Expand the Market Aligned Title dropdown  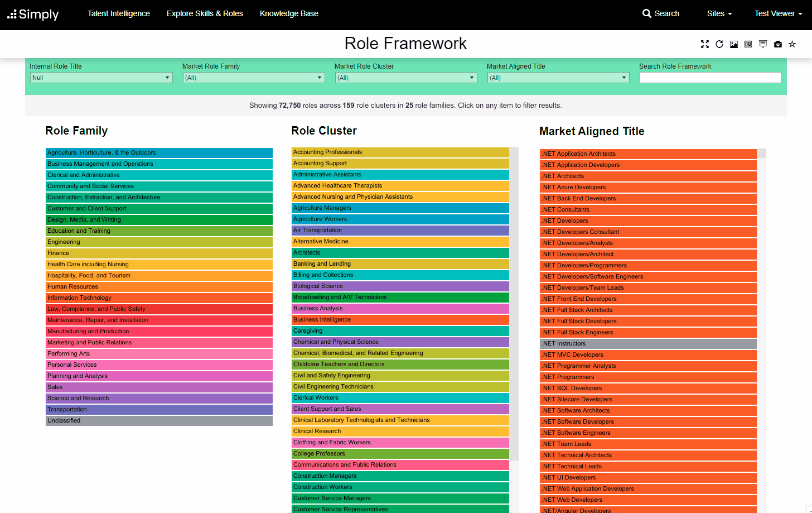558,78
